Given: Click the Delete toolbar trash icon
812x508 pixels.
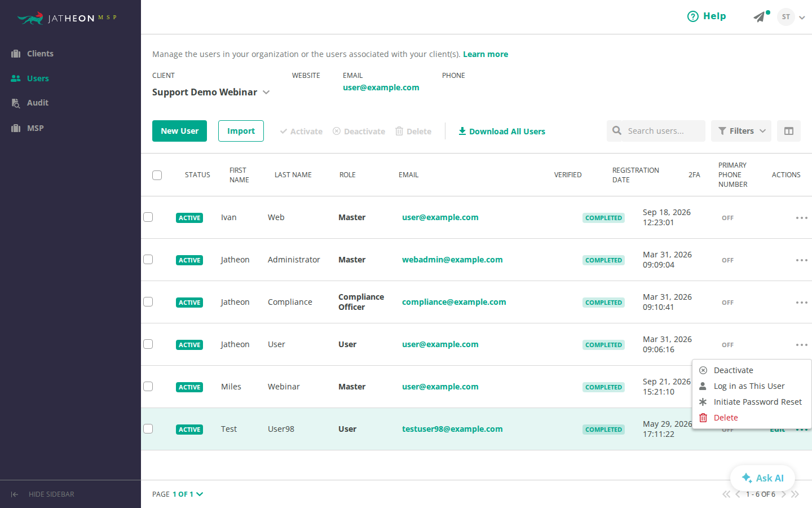Looking at the screenshot, I should click(399, 131).
